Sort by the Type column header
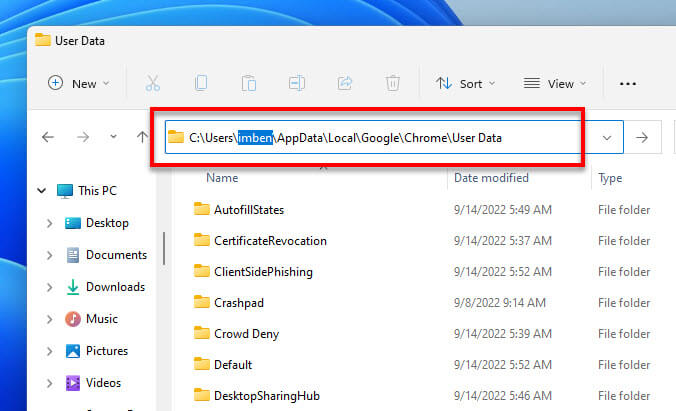Viewport: 676px width, 411px height. pyautogui.click(x=610, y=178)
